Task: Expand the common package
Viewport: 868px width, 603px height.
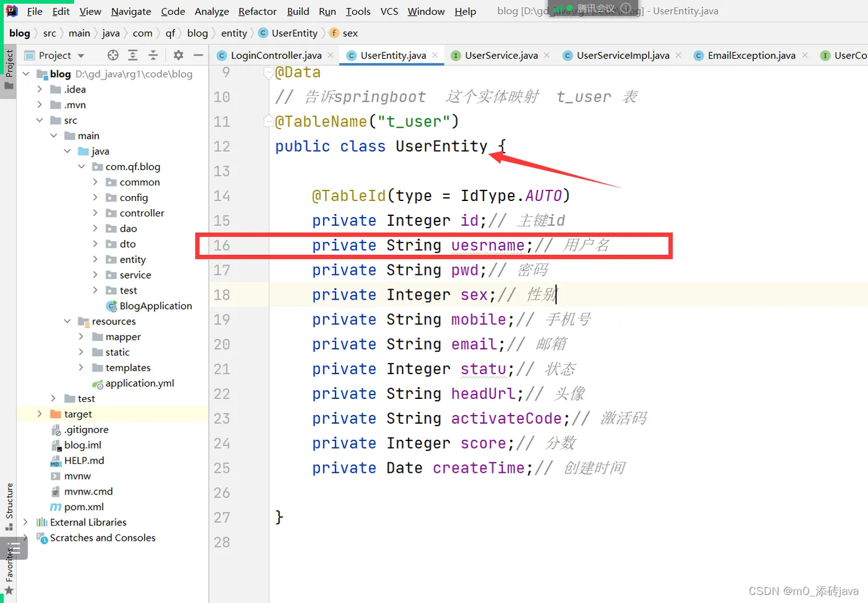Action: click(x=95, y=182)
